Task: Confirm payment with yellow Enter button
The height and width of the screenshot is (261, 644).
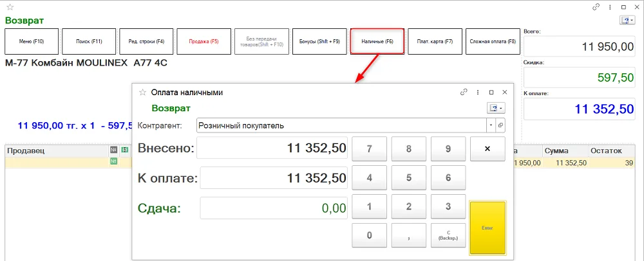Action: [488, 228]
